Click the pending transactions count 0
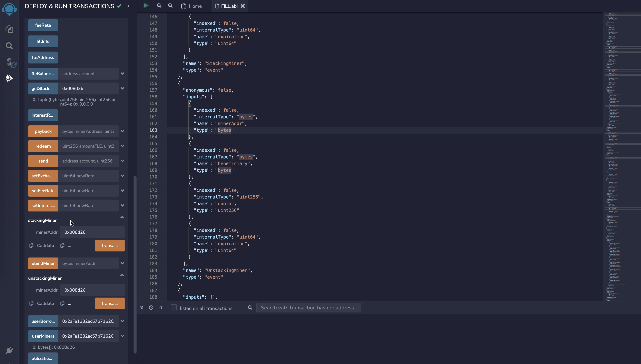This screenshot has height=364, width=641. [161, 308]
